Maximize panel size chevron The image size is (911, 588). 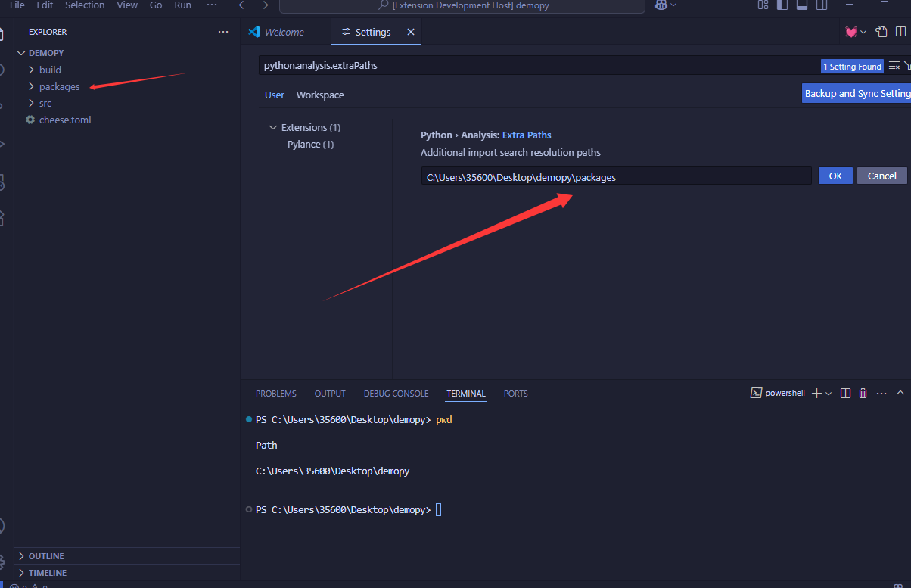pos(900,394)
